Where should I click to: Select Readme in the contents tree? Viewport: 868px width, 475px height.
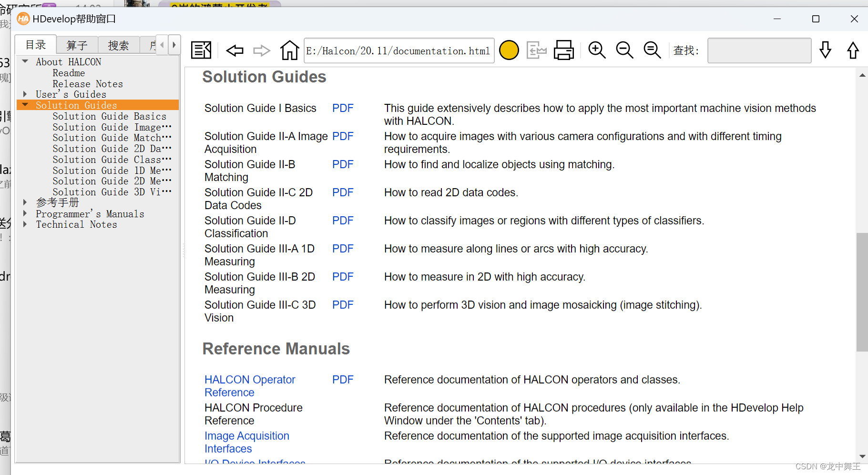click(x=69, y=73)
